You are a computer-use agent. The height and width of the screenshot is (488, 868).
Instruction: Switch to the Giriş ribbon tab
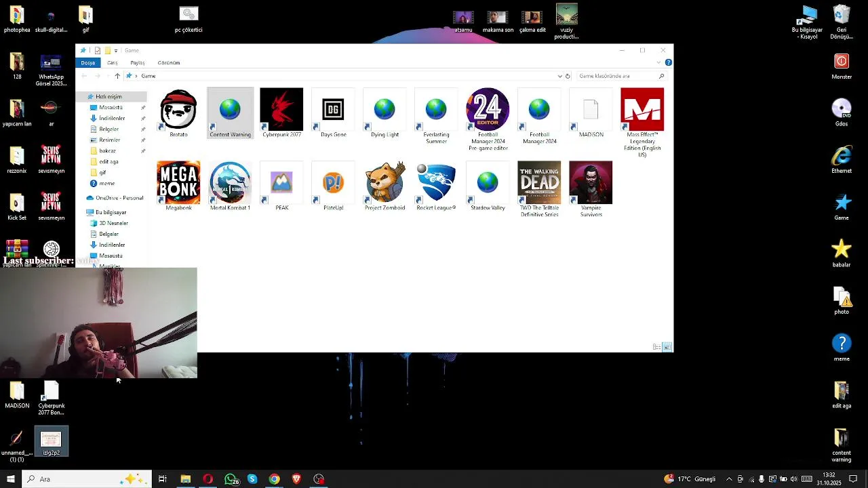(113, 62)
